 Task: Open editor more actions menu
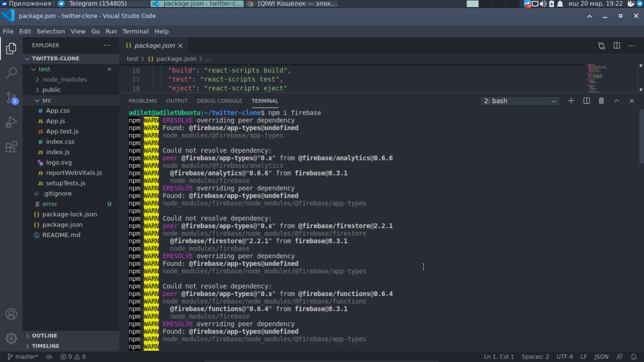(632, 45)
